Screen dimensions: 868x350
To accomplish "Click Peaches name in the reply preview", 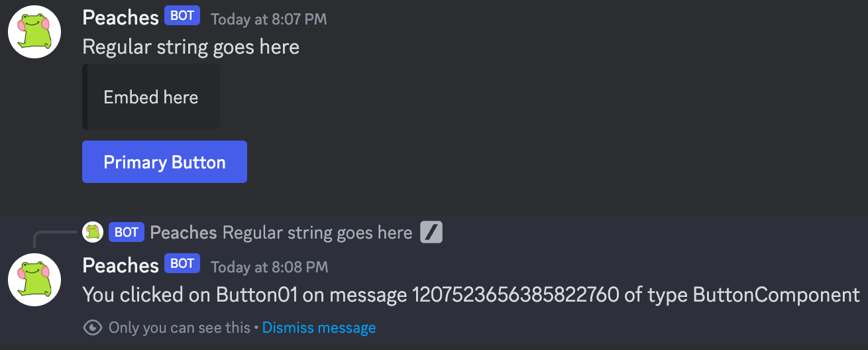I will pyautogui.click(x=184, y=233).
